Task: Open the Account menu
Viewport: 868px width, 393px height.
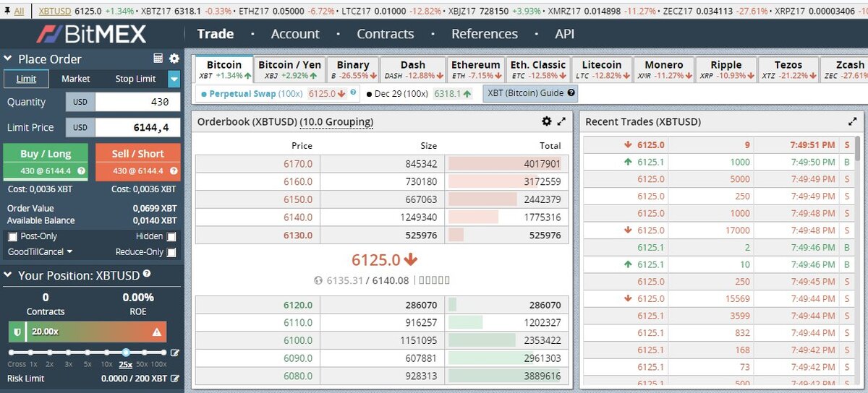Action: click(x=295, y=33)
